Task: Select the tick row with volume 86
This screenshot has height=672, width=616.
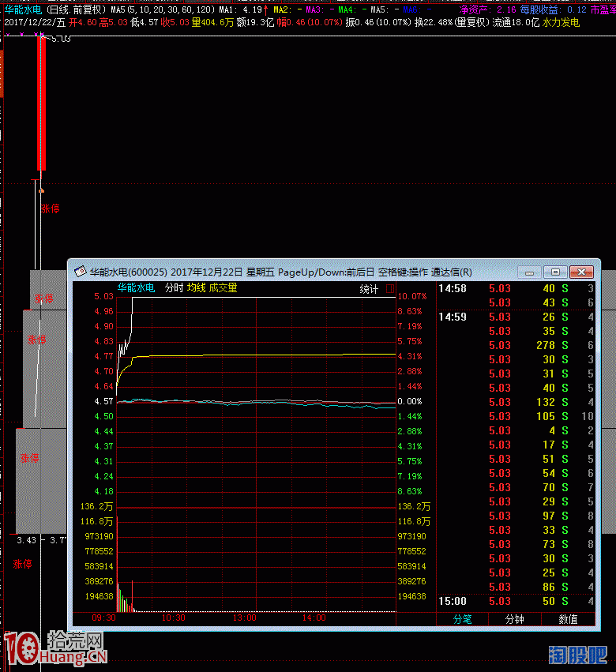Action: click(x=516, y=587)
